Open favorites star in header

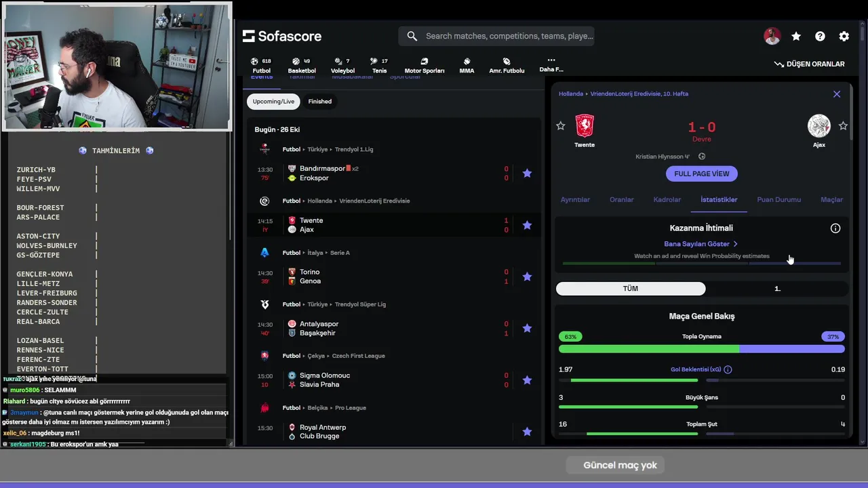796,37
